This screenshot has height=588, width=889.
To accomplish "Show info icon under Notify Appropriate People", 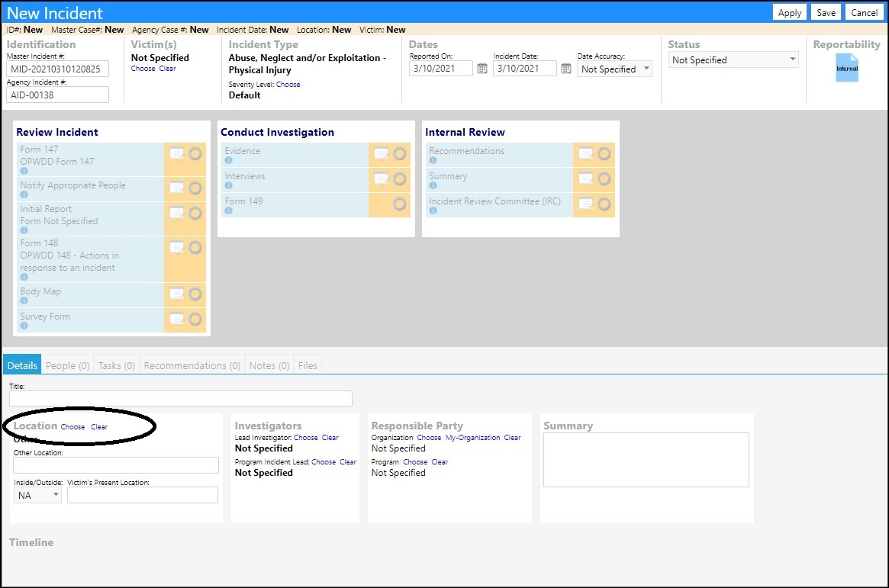I will click(24, 195).
